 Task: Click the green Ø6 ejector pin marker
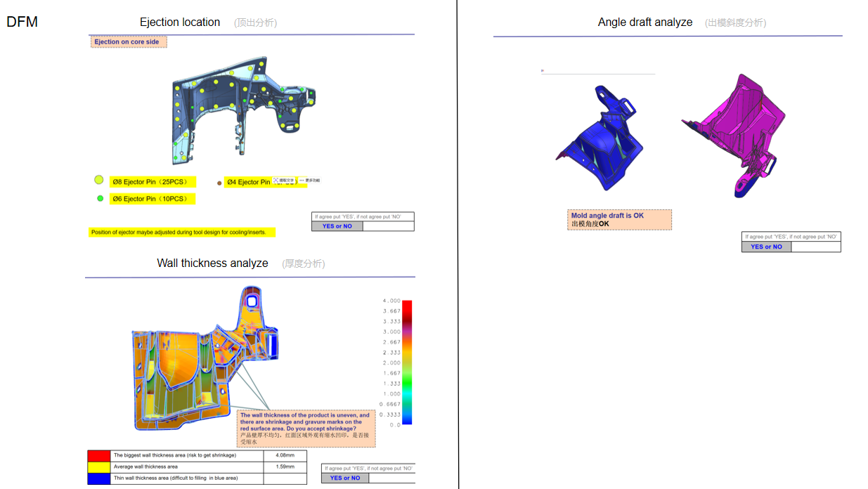click(100, 199)
